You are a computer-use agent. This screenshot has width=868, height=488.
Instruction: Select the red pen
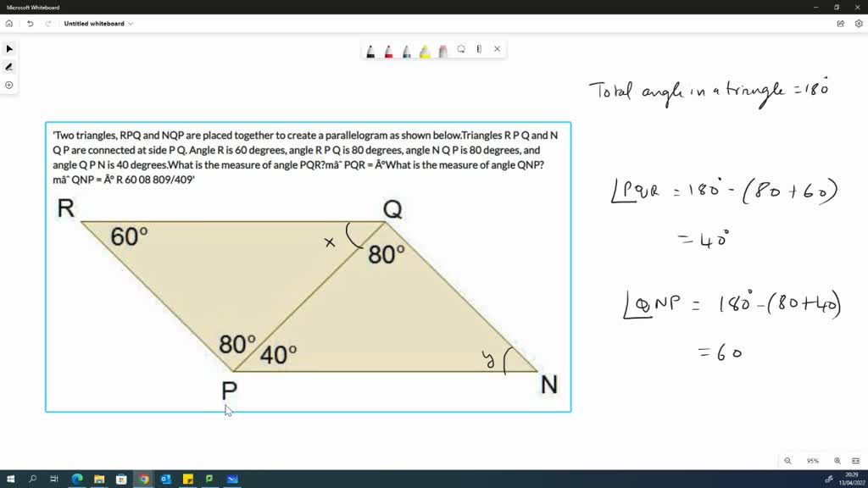[388, 51]
